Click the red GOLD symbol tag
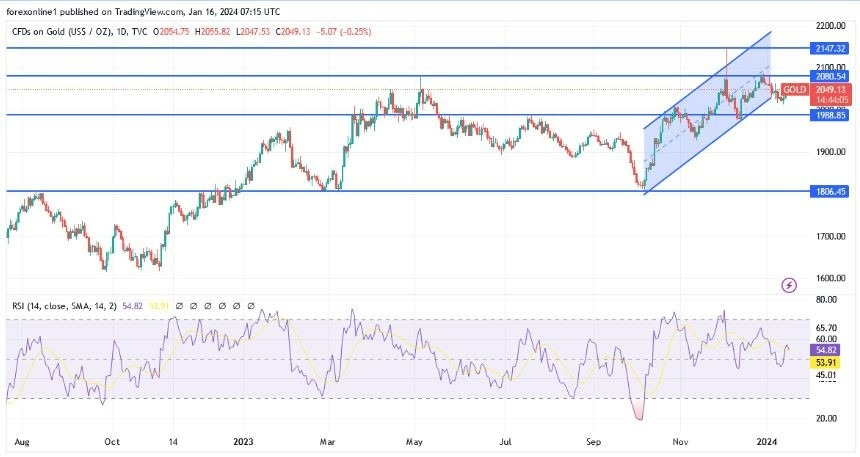This screenshot has height=457, width=860. tap(794, 89)
